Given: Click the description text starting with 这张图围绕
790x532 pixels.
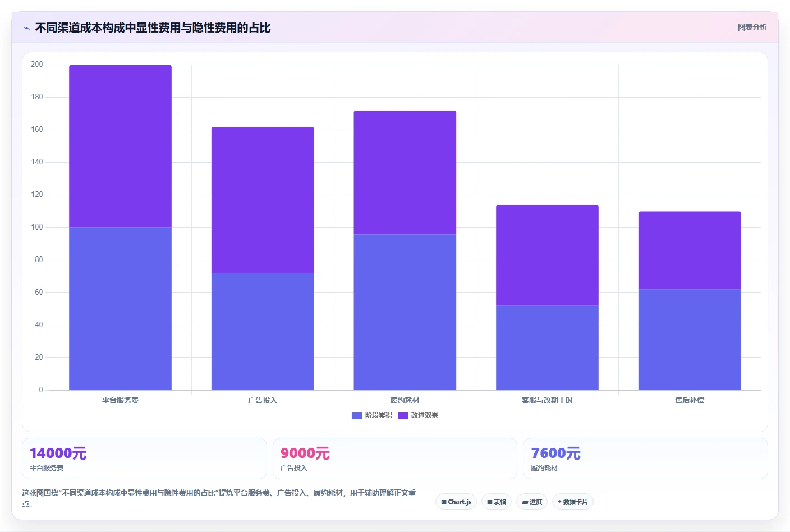Looking at the screenshot, I should 219,498.
